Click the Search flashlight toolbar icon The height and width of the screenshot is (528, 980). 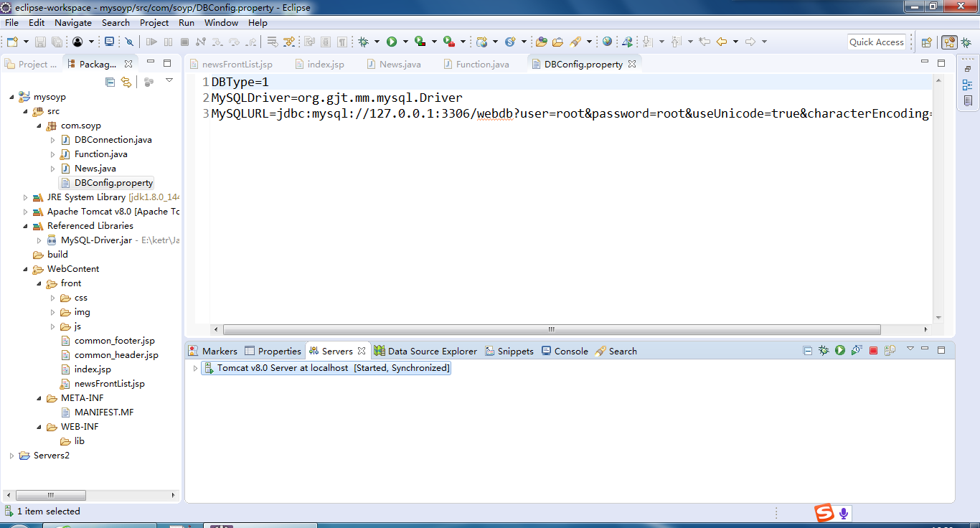pyautogui.click(x=575, y=42)
